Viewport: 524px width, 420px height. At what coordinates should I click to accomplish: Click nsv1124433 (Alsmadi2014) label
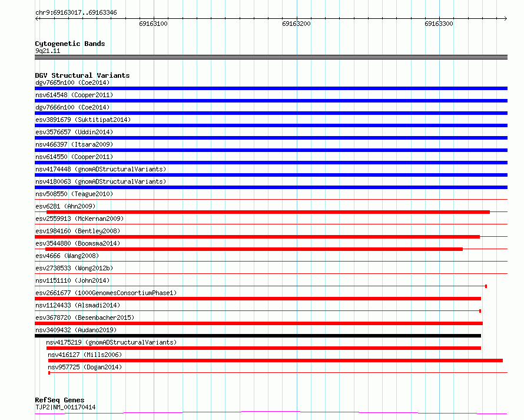78,305
